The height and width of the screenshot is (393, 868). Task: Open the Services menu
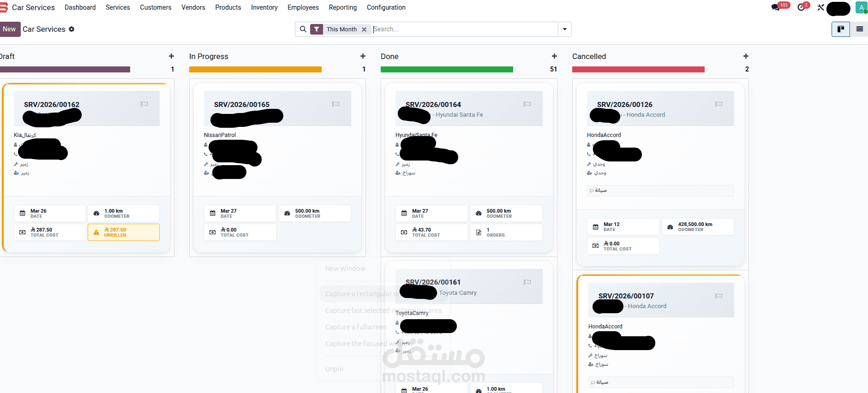tap(118, 7)
